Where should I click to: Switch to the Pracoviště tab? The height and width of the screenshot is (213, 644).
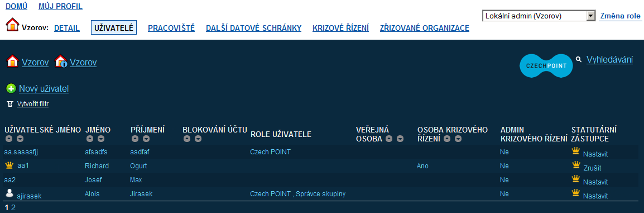click(171, 28)
